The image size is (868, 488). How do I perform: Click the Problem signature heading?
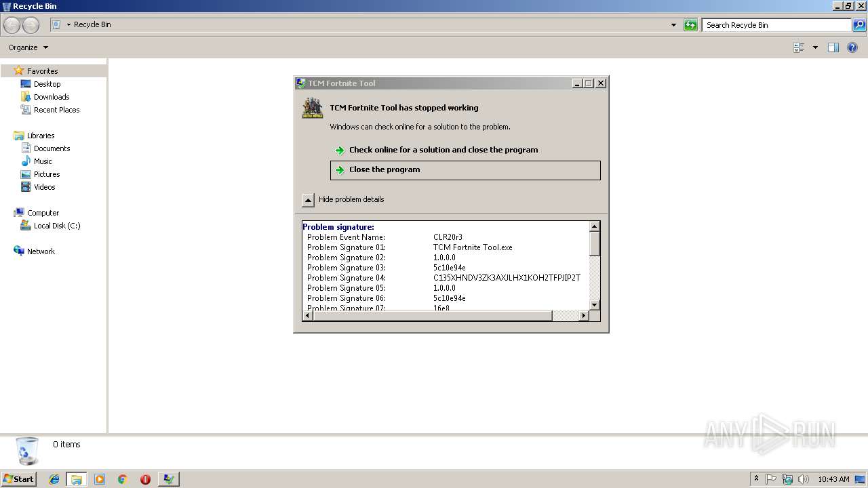pyautogui.click(x=338, y=227)
